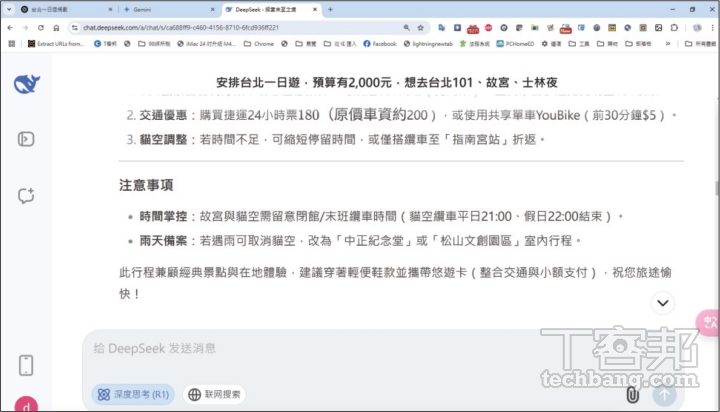Toggle the sidebar panel icon

pos(26,139)
